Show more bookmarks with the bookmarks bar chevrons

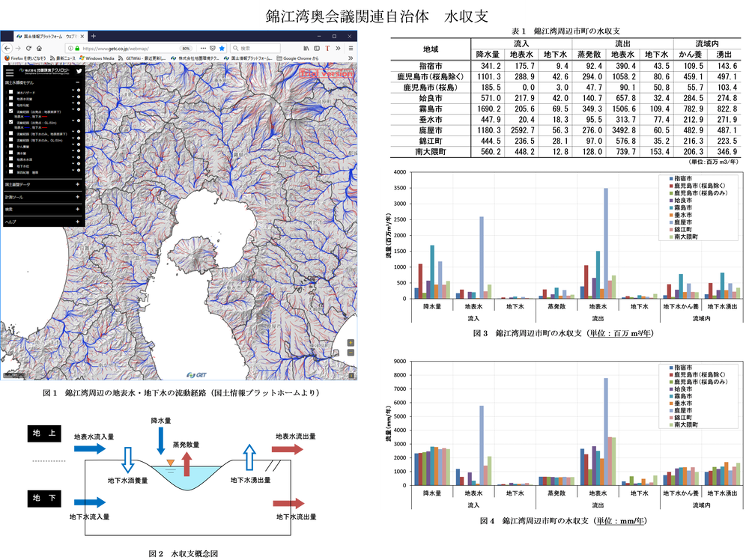point(351,58)
